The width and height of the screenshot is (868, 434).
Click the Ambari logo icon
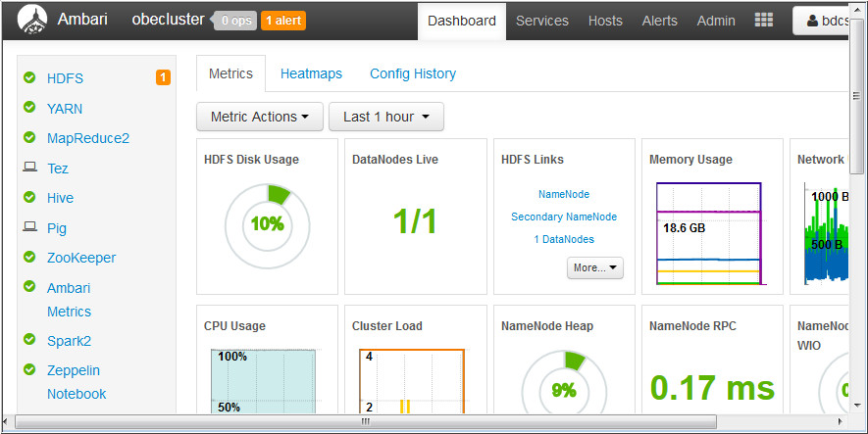click(x=32, y=21)
